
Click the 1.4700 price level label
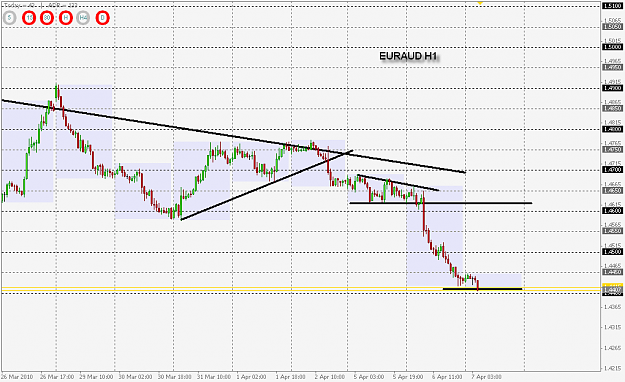[x=612, y=170]
